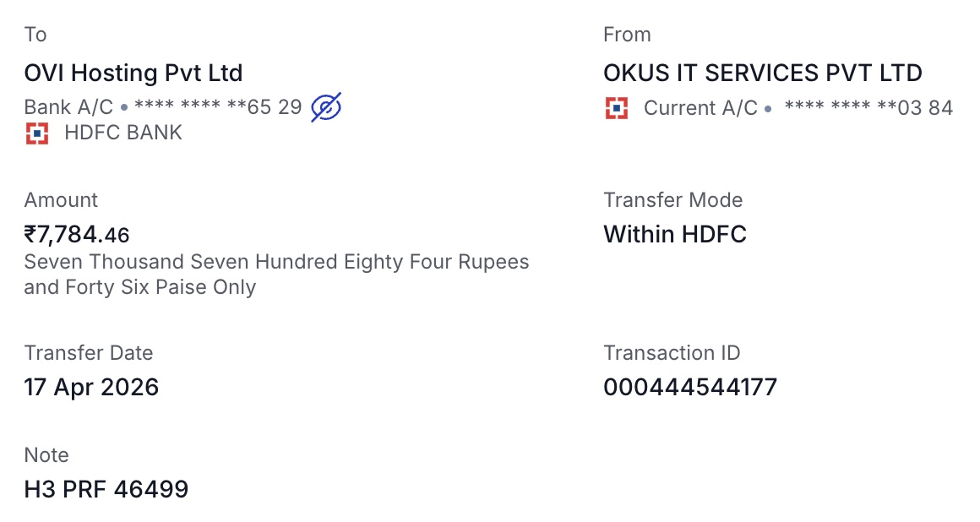
Task: Toggle visibility of the **65 29 account digits
Action: point(325,106)
